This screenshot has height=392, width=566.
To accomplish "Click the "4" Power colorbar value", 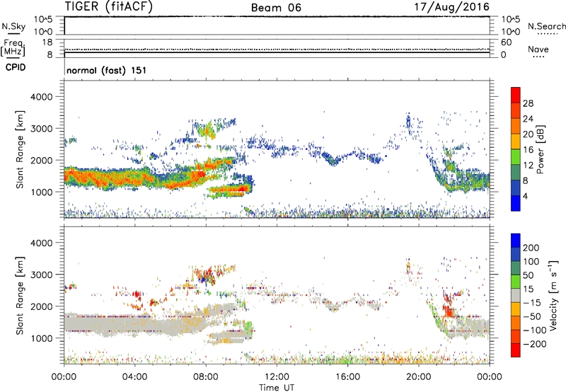I will click(525, 196).
